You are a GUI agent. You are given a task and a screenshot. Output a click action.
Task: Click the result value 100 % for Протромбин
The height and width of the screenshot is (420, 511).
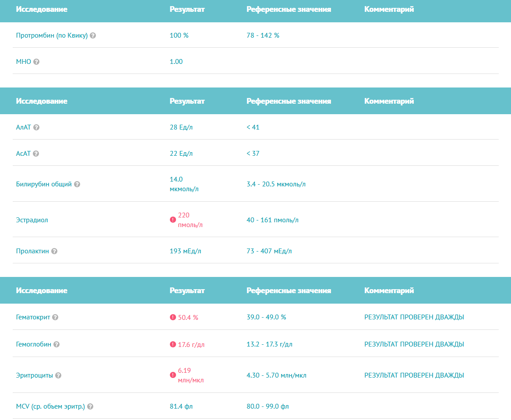pyautogui.click(x=178, y=35)
